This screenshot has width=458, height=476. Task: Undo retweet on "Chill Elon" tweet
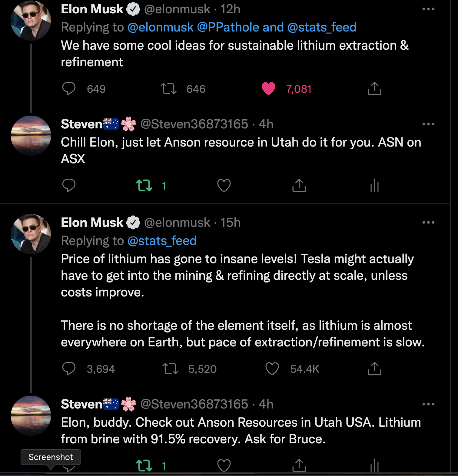144,186
